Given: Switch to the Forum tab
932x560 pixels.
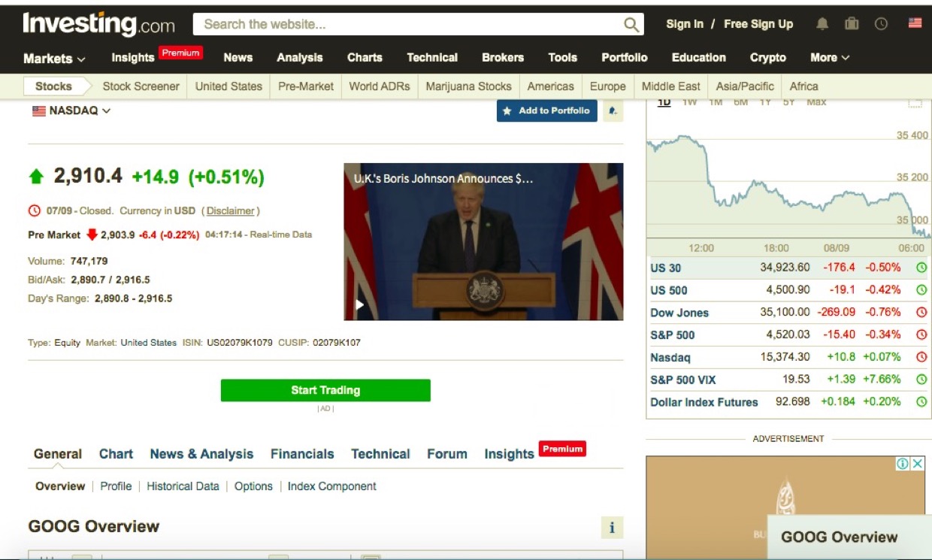Looking at the screenshot, I should [446, 454].
